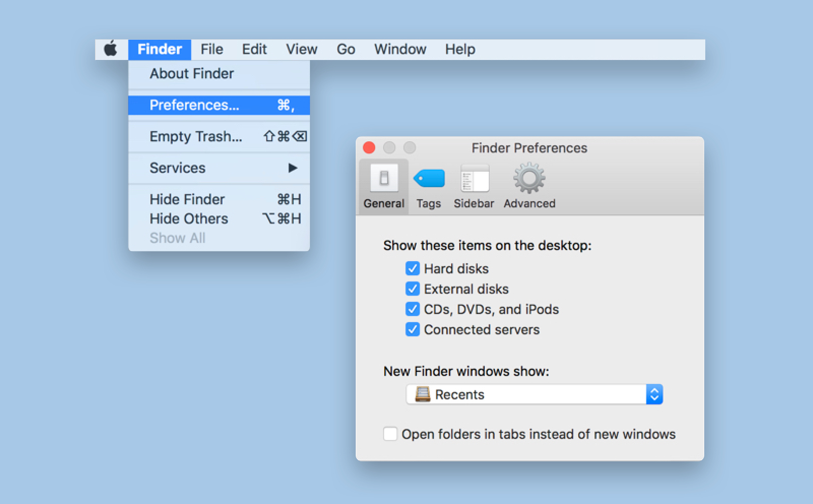
Task: Enable Open folders in tabs checkbox
Action: pyautogui.click(x=390, y=434)
